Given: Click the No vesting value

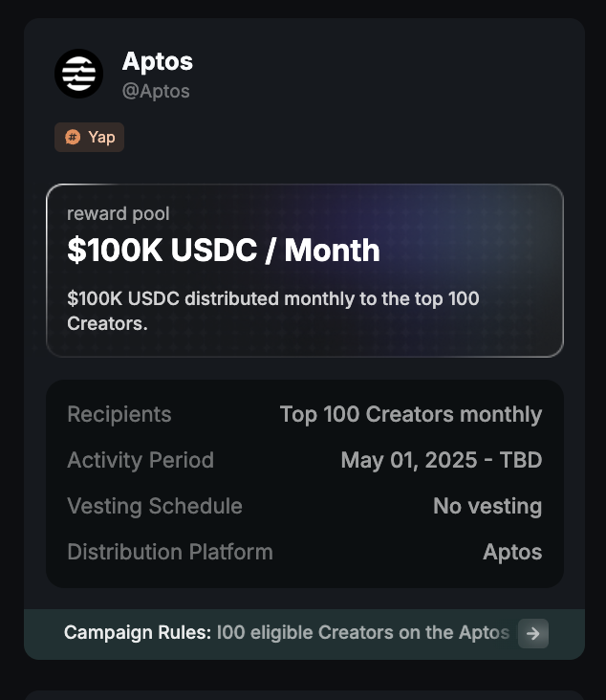Looking at the screenshot, I should pyautogui.click(x=487, y=506).
